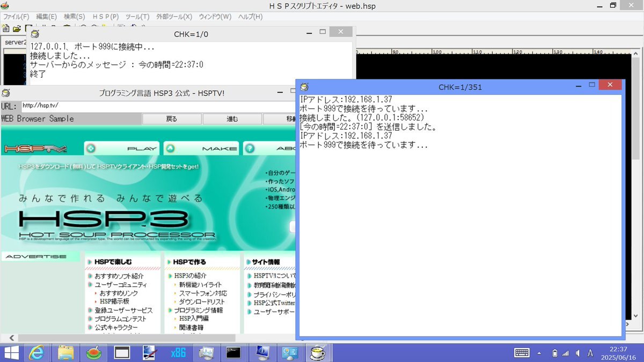Screen dimensions: 644x362
Task: Open the おすすめリンク link
Action: [x=119, y=293]
